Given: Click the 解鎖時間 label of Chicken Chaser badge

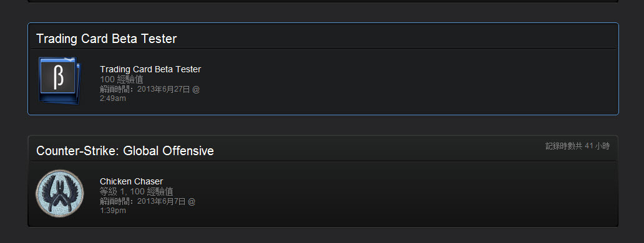Looking at the screenshot, I should (x=117, y=201).
